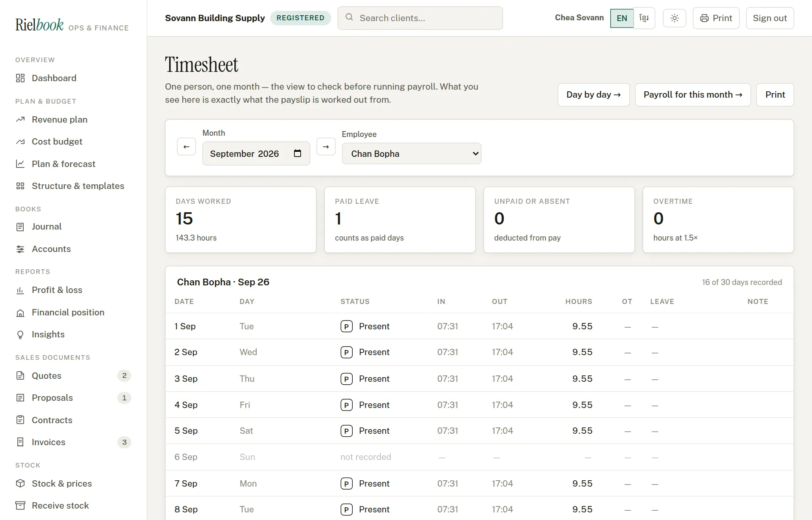
Task: Open the Dashboard grid icon
Action: click(20, 78)
